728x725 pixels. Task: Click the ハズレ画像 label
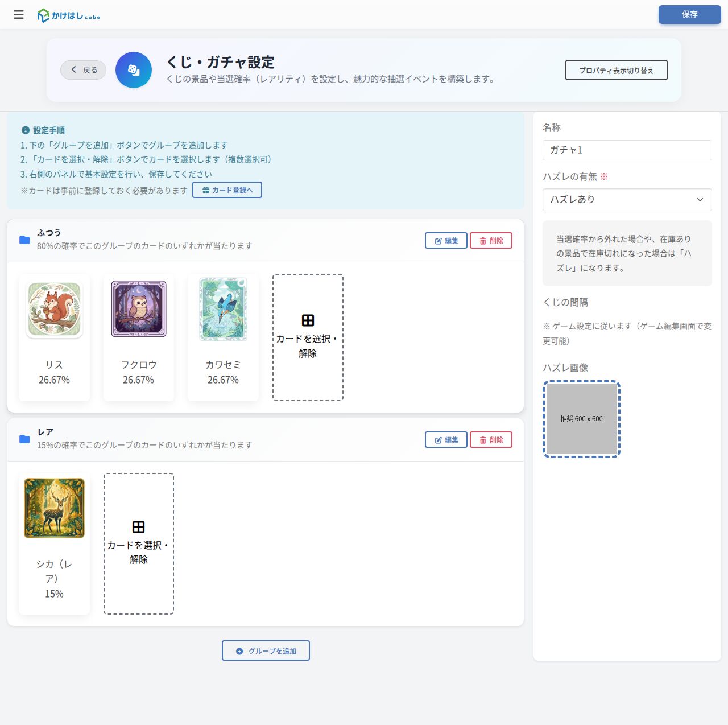pos(565,368)
